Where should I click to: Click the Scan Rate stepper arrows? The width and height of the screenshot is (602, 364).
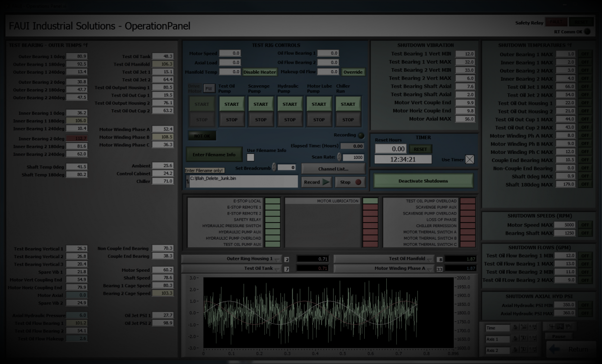coord(340,157)
